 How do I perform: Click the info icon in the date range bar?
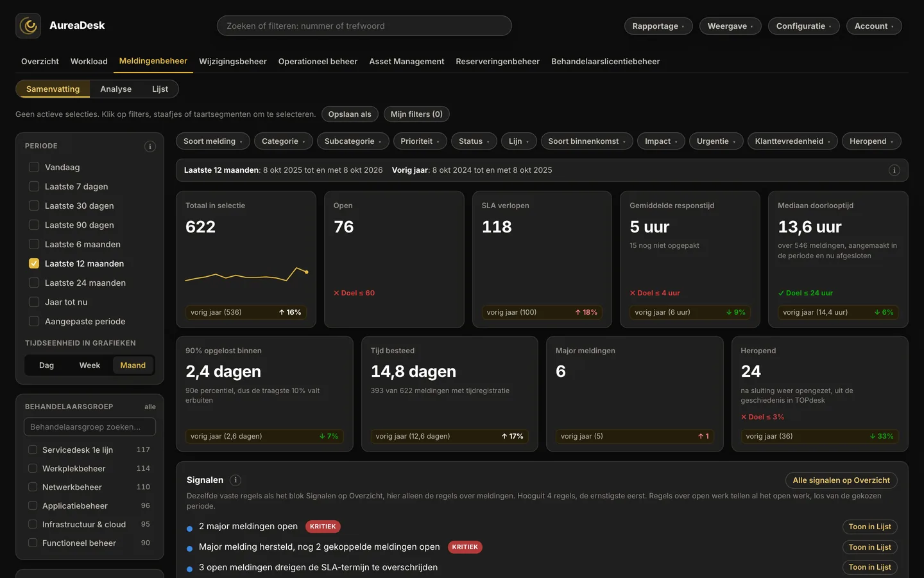click(894, 170)
